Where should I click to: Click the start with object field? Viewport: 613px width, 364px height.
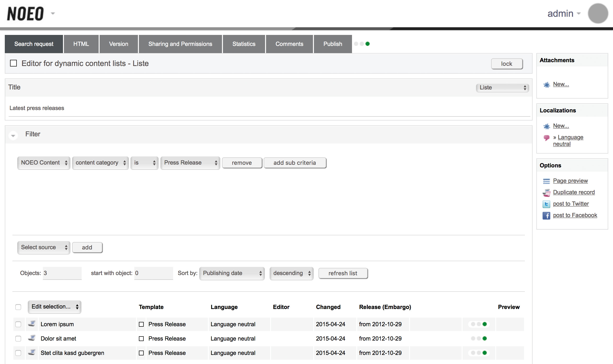tap(153, 273)
